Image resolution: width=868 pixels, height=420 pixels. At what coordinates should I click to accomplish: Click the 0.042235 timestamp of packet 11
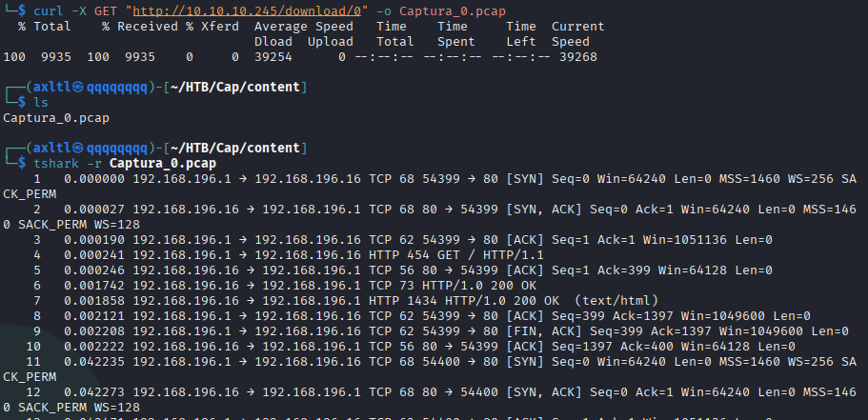tap(94, 362)
